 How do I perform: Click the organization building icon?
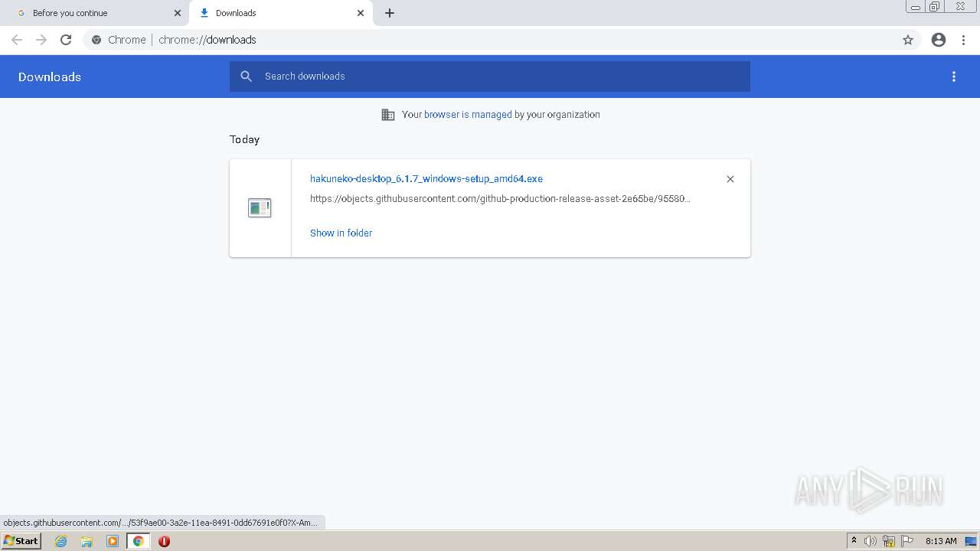coord(388,115)
